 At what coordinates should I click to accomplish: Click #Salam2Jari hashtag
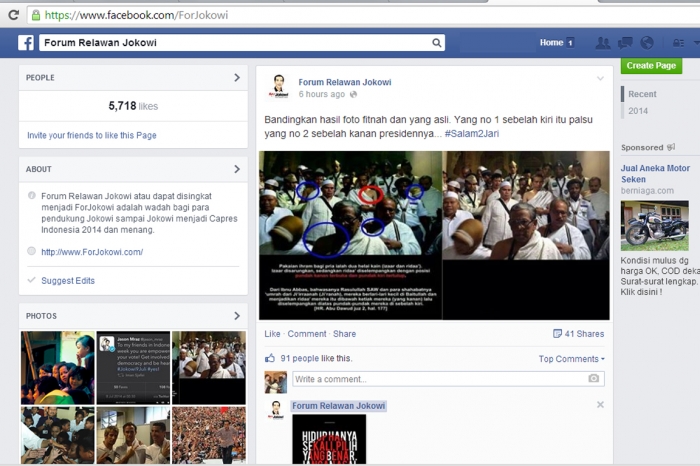click(472, 133)
